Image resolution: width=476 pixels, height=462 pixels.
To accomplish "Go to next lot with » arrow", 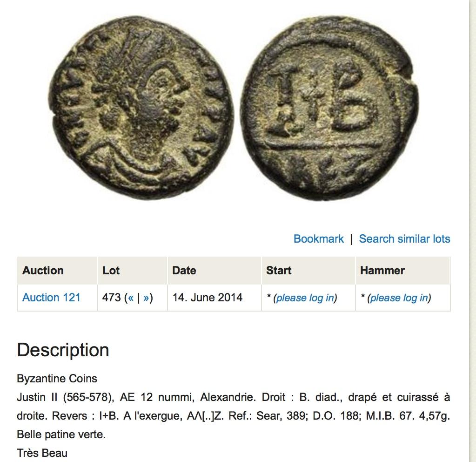I will [x=146, y=297].
